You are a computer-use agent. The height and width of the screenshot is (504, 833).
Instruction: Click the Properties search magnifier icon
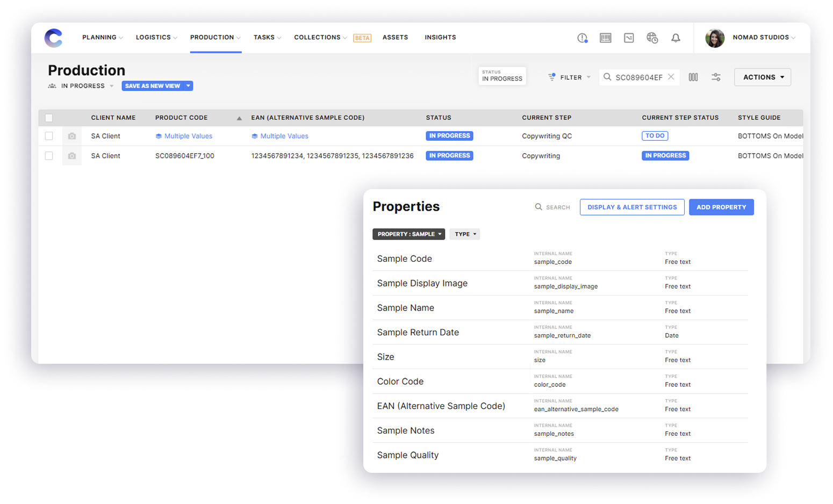pos(538,207)
